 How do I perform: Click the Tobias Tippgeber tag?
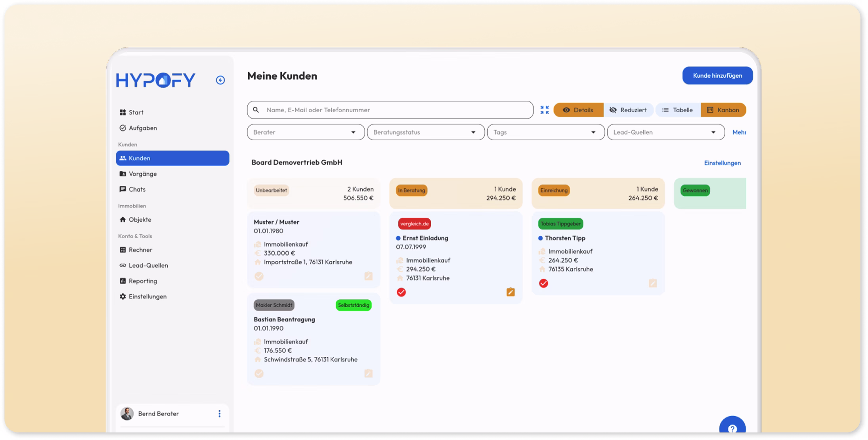[560, 224]
